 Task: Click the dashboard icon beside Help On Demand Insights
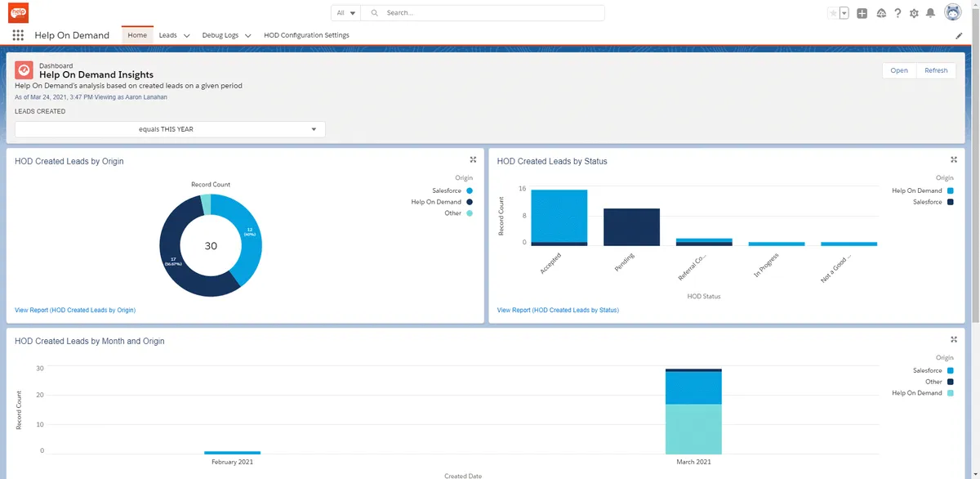tap(24, 70)
